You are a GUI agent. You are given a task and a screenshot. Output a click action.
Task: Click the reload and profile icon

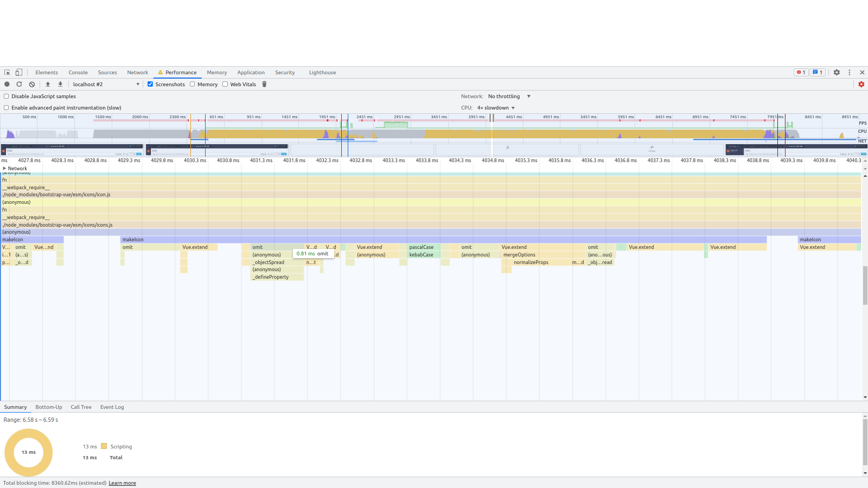(x=19, y=85)
